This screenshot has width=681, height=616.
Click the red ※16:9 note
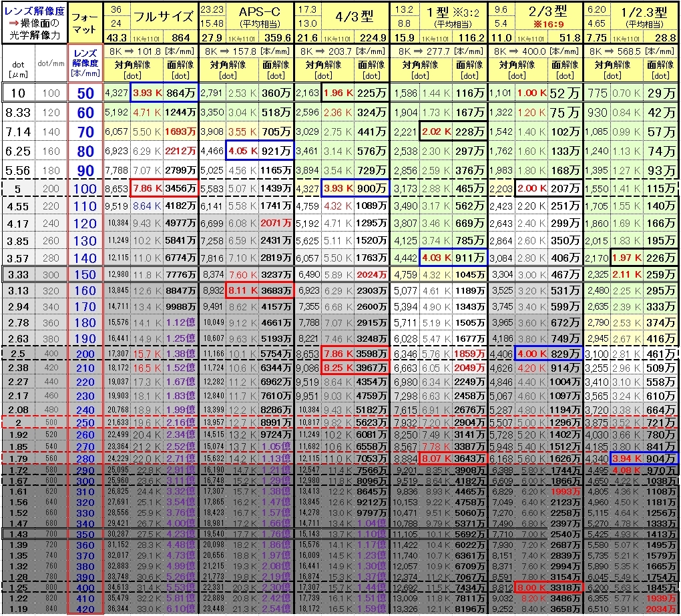pos(549,24)
